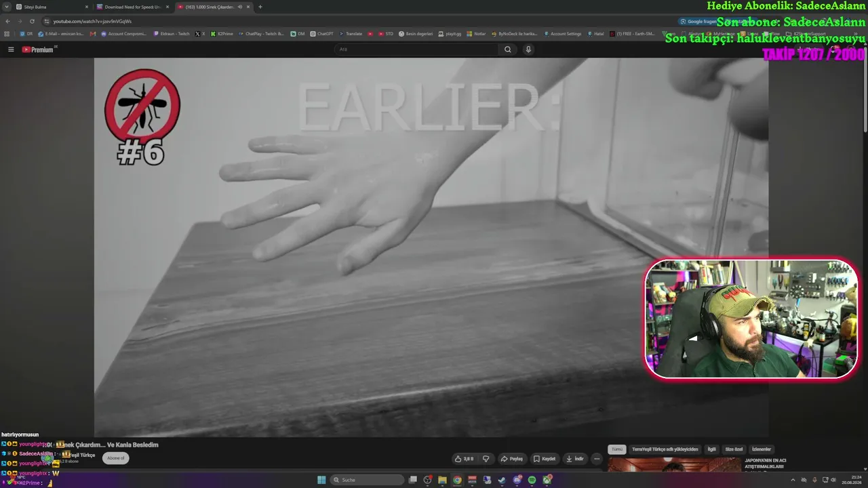The height and width of the screenshot is (488, 868).
Task: Open the Besin degerleri bookmark
Action: pos(416,34)
